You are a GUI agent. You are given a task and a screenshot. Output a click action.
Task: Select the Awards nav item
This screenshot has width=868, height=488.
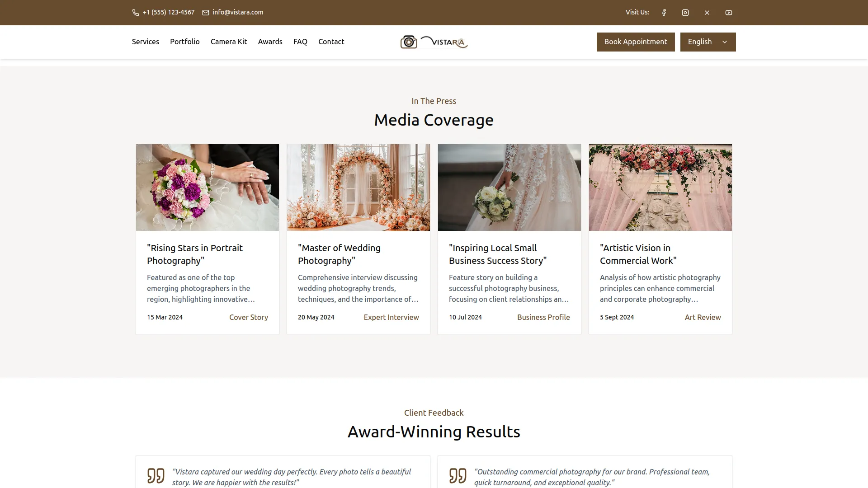pyautogui.click(x=270, y=42)
